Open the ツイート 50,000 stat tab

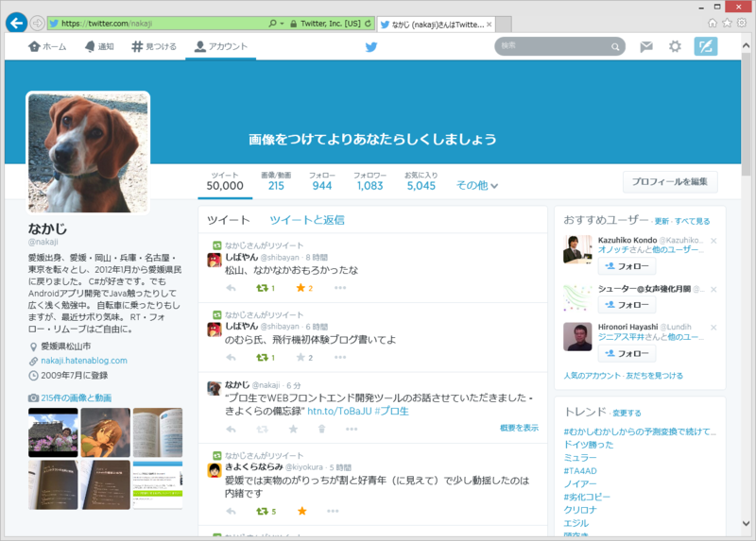pyautogui.click(x=225, y=181)
